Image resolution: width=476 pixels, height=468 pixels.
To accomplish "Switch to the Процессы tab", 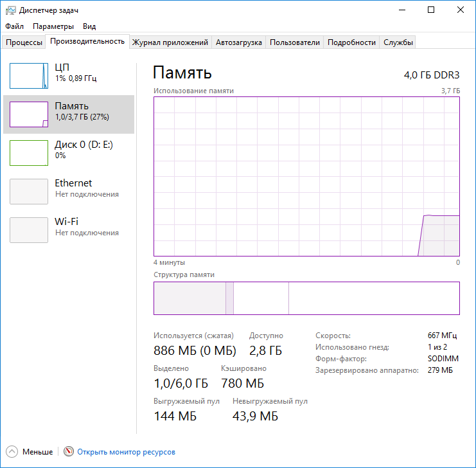I will pos(24,42).
